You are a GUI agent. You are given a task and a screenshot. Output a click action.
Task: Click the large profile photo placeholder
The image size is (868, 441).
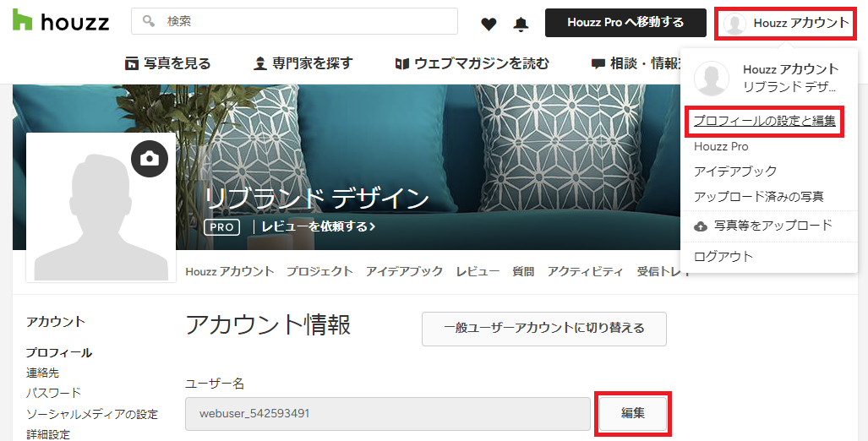pos(101,208)
